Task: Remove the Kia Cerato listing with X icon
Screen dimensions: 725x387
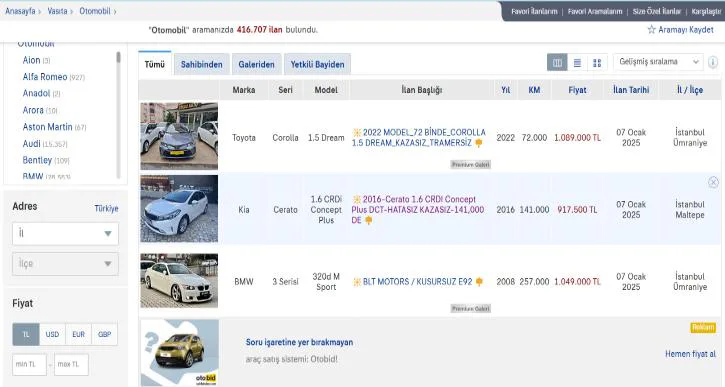Action: (713, 182)
